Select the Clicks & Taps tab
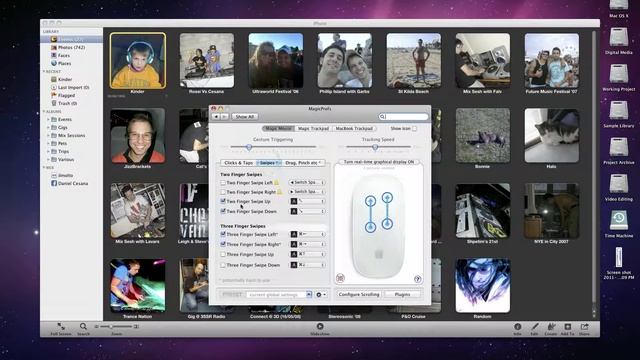This screenshot has height=360, width=640. click(x=238, y=163)
